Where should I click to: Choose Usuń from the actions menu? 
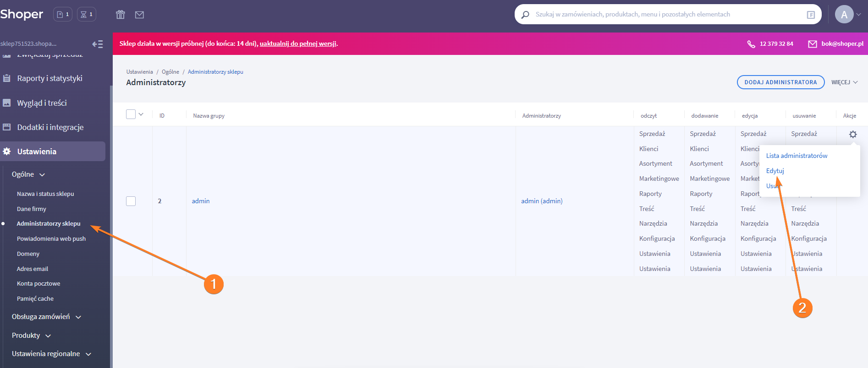(x=773, y=186)
